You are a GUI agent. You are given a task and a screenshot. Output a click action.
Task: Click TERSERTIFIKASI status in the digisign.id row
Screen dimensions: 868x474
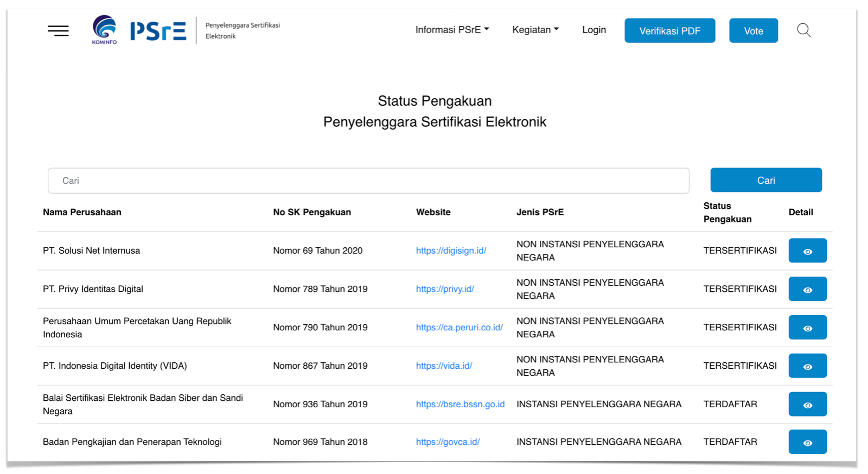point(740,251)
